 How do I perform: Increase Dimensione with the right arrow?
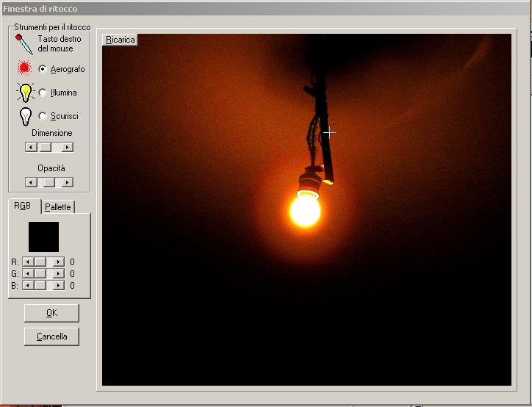[68, 147]
